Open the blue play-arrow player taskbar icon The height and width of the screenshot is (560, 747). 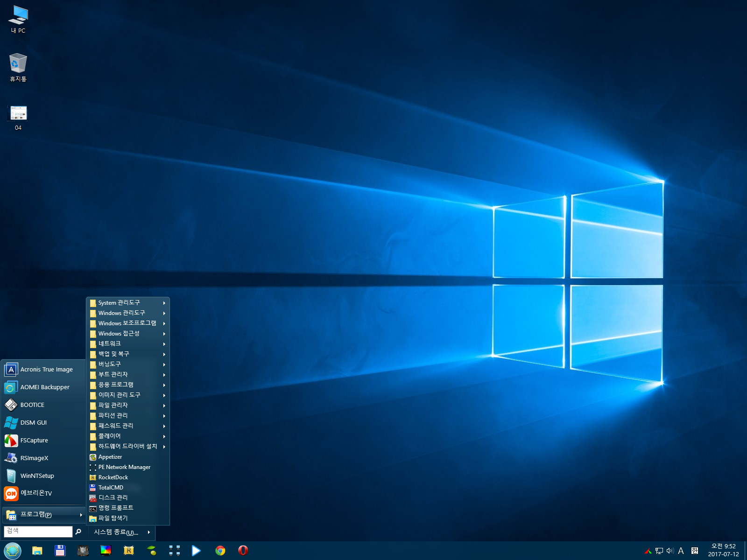[197, 551]
